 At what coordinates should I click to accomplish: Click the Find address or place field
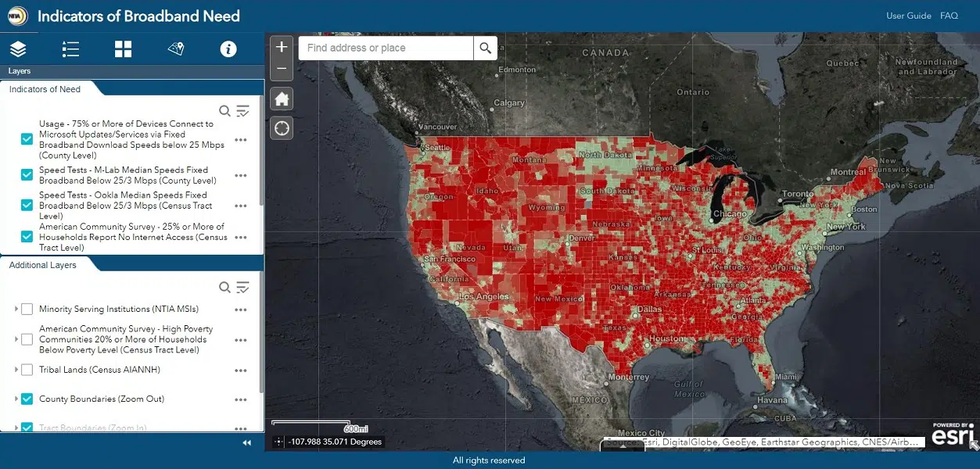[385, 48]
